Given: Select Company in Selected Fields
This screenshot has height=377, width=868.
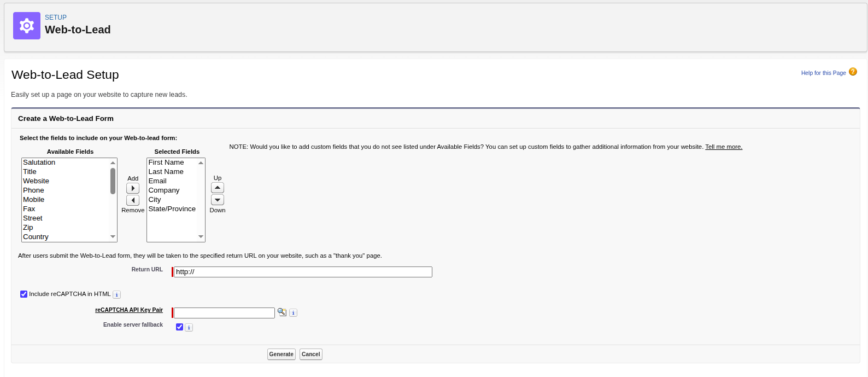Looking at the screenshot, I should tap(164, 190).
